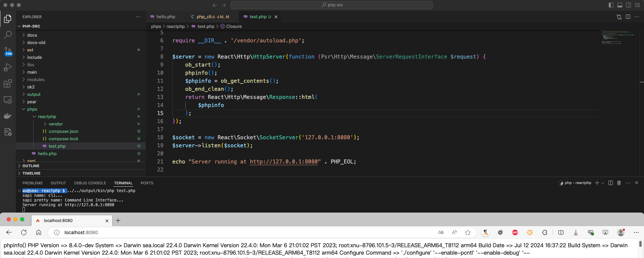Click the http://127.0.0.1:8080 link in code
The image size is (644, 258).
pyautogui.click(x=284, y=162)
